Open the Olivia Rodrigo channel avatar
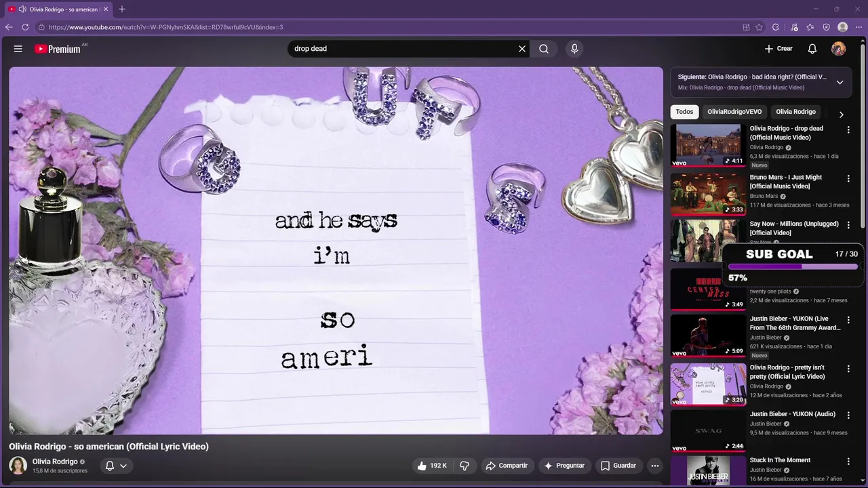Image resolution: width=868 pixels, height=488 pixels. tap(18, 466)
